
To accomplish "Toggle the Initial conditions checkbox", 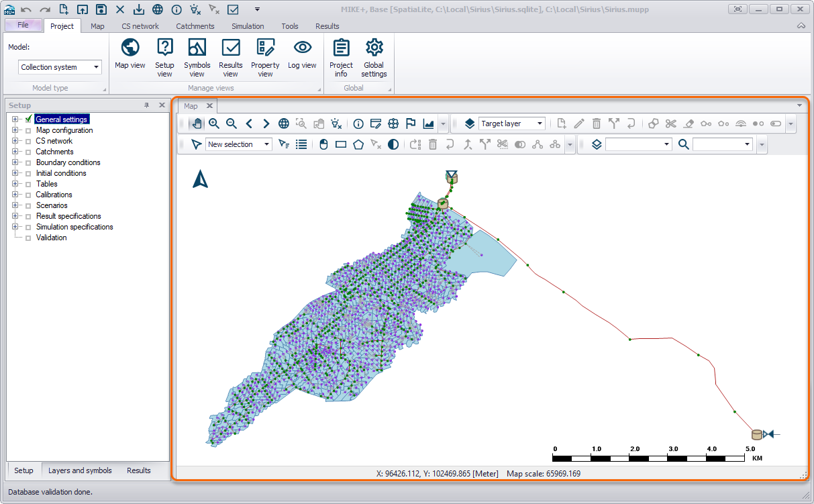I will tap(28, 173).
